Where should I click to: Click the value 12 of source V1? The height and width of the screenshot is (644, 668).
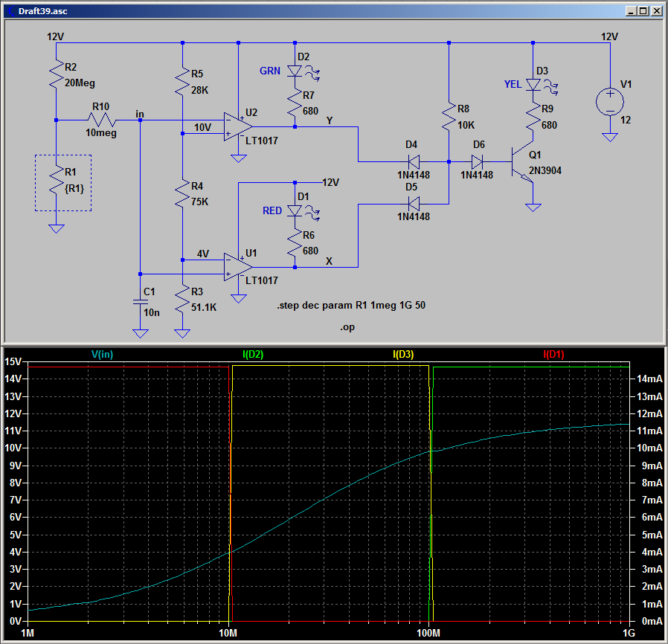[x=626, y=120]
